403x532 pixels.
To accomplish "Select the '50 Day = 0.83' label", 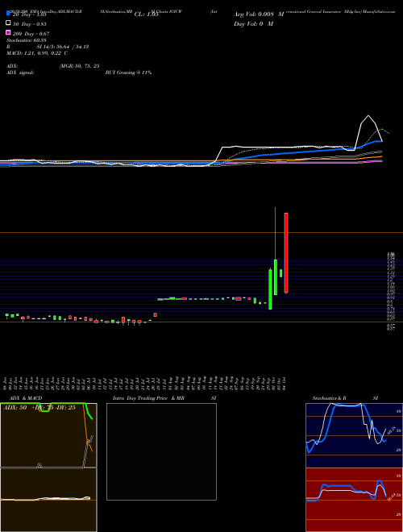I will pyautogui.click(x=30, y=24).
